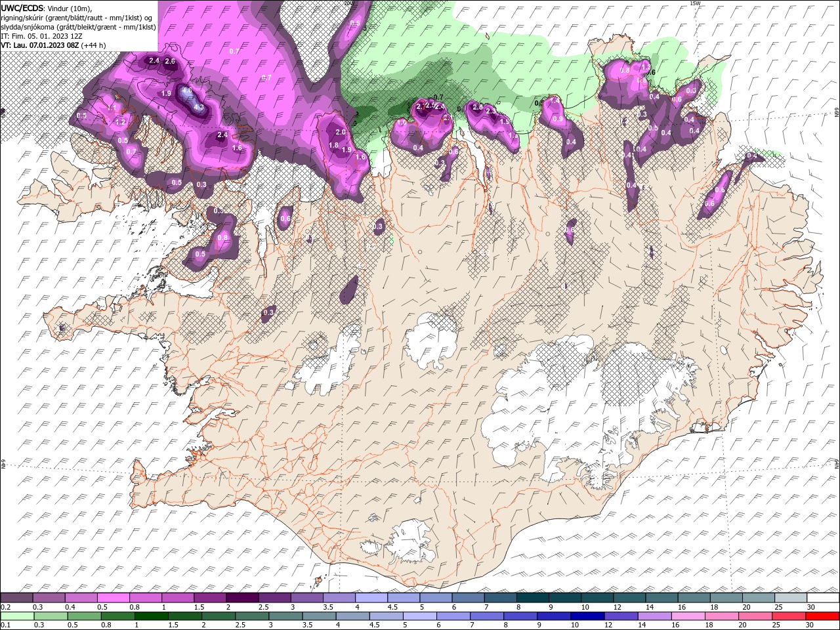Click the red bottom-row swatch labeled 30

coord(822,616)
